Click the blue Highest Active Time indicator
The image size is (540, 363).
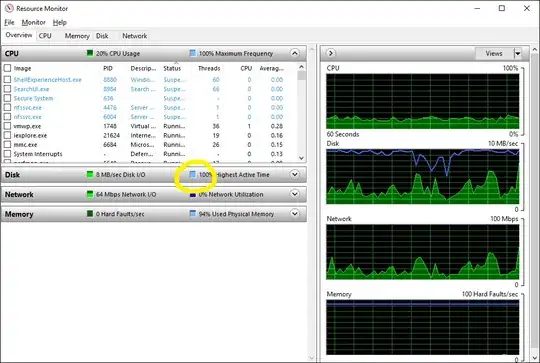193,174
